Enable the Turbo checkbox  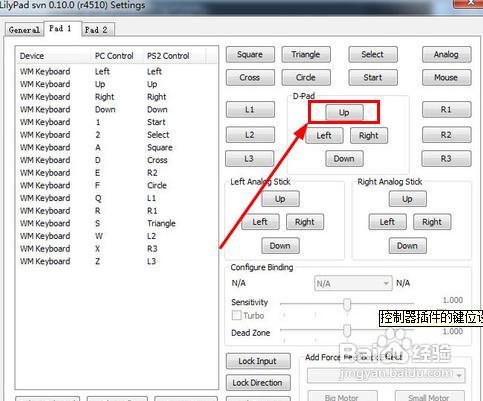(x=237, y=315)
